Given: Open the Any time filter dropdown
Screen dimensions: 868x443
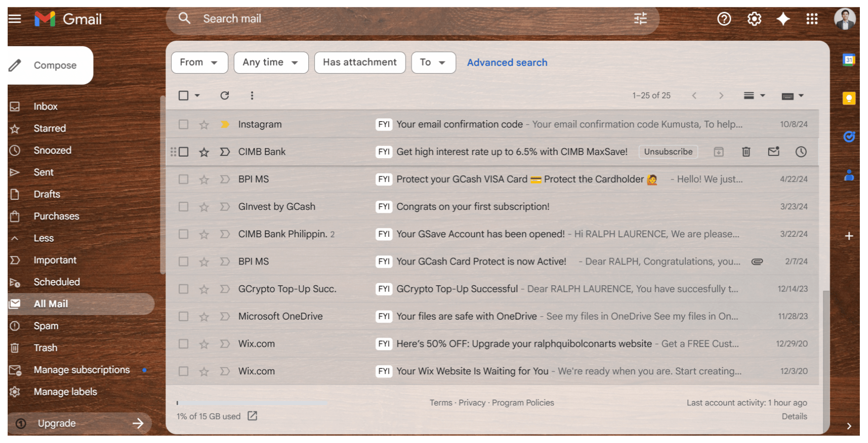Looking at the screenshot, I should (x=271, y=62).
